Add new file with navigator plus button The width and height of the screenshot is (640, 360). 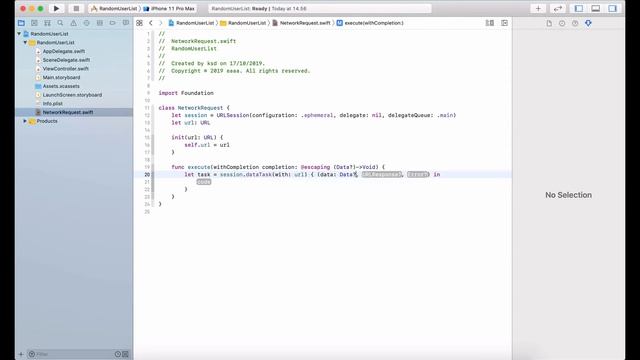[x=21, y=354]
